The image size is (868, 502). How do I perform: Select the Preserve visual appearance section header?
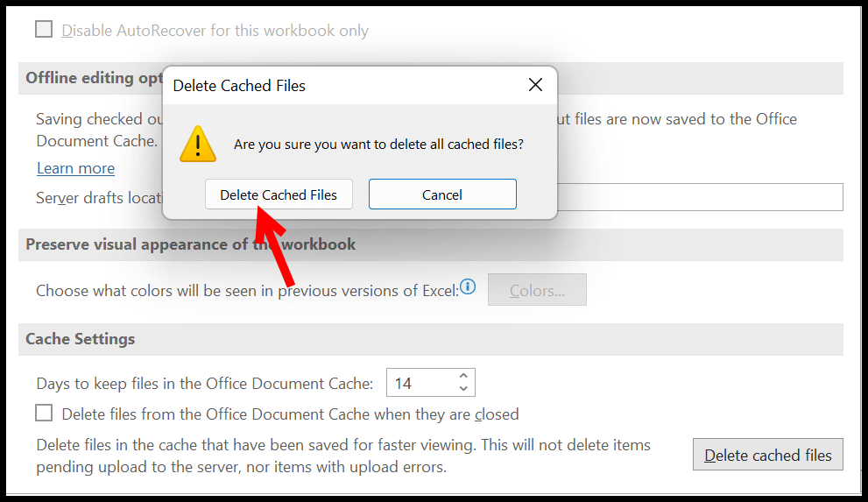[431, 244]
